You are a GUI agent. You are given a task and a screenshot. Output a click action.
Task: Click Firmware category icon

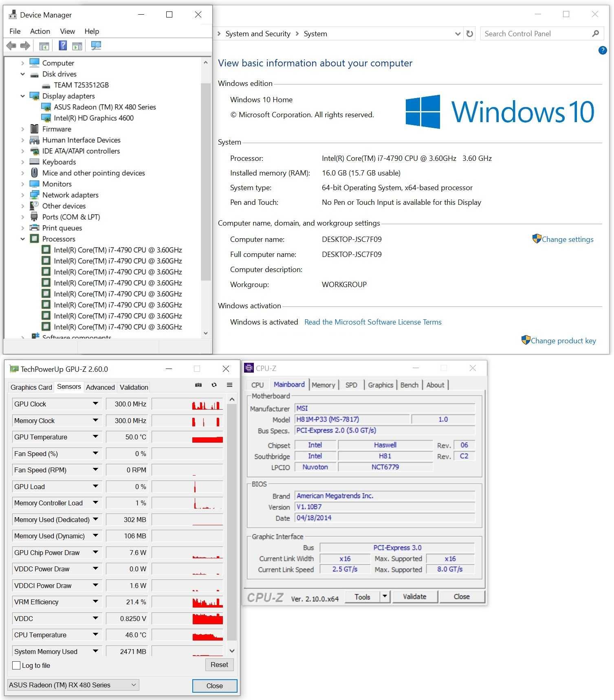pyautogui.click(x=35, y=129)
